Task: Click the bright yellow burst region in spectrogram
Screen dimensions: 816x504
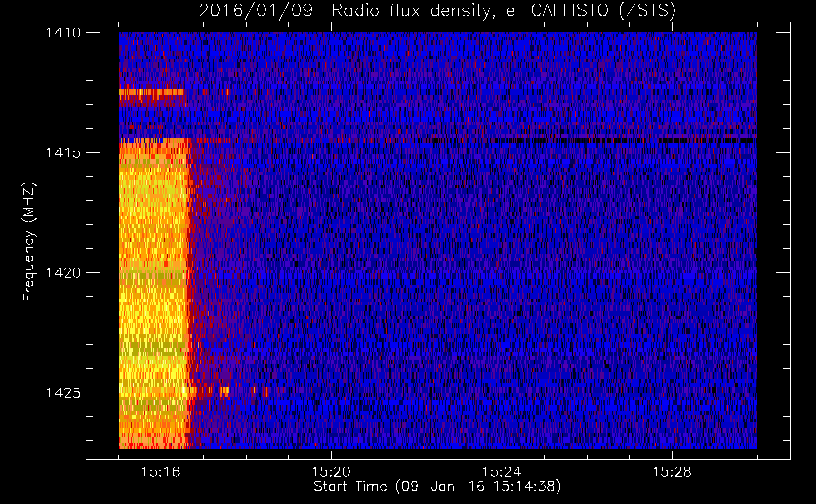Action: point(153,295)
